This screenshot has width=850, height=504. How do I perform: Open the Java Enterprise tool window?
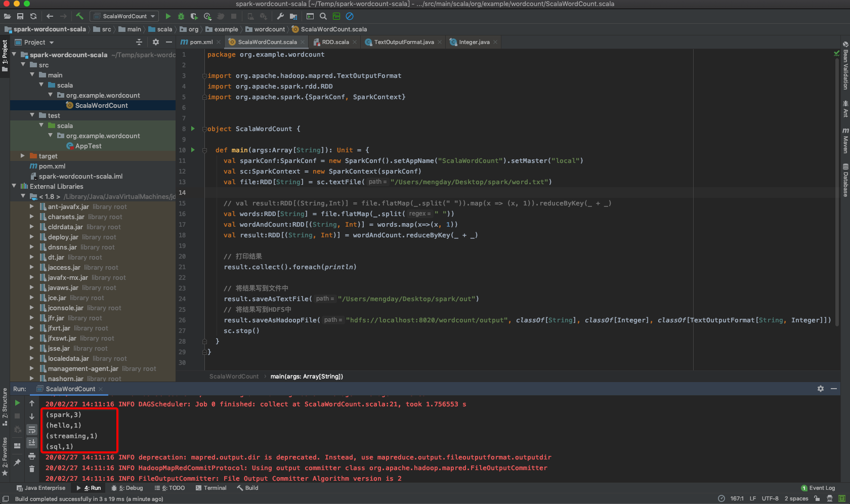click(40, 488)
